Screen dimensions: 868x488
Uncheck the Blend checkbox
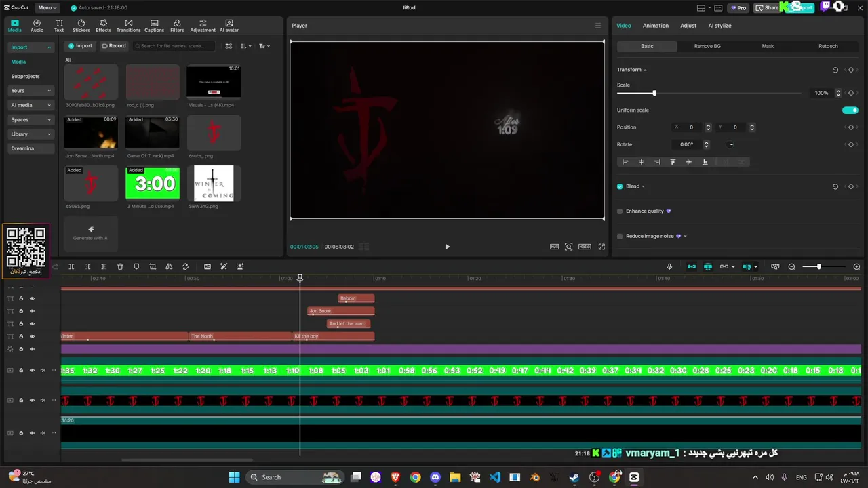(620, 186)
